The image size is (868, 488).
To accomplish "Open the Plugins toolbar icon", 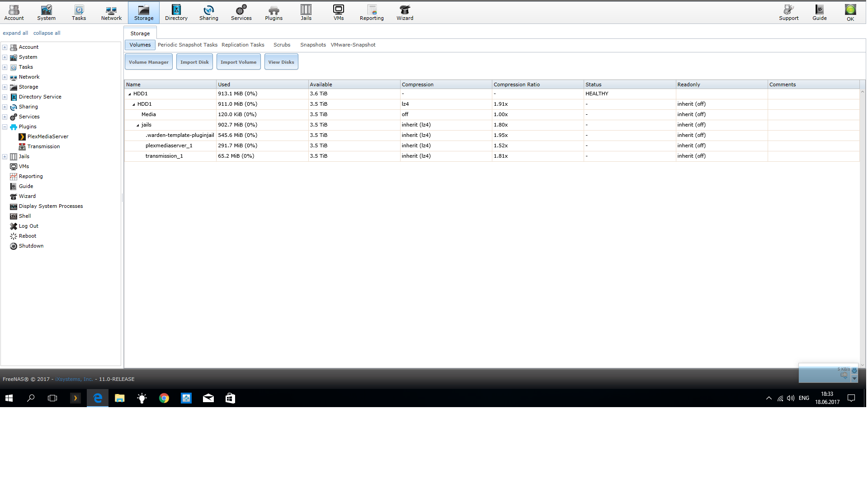I will pyautogui.click(x=274, y=12).
